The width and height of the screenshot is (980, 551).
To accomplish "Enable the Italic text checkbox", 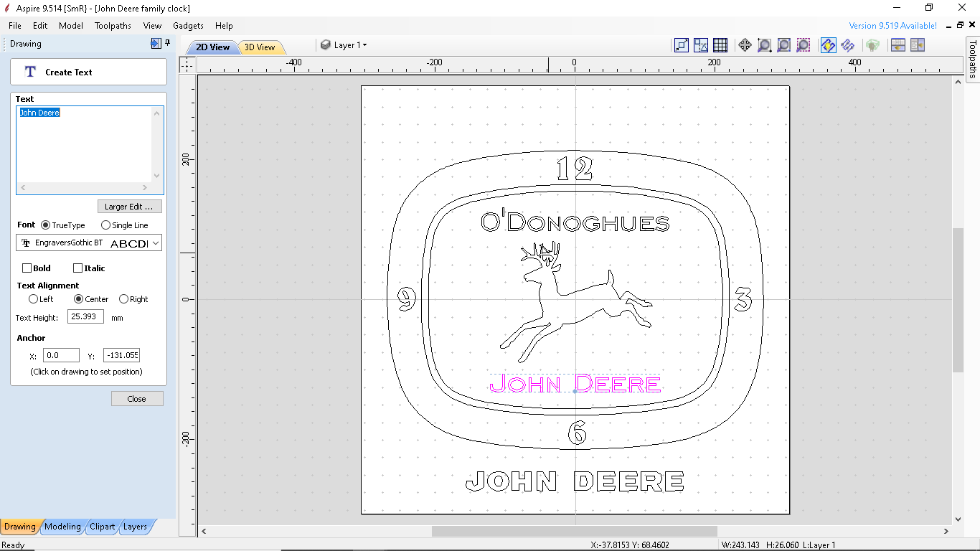I will [77, 268].
